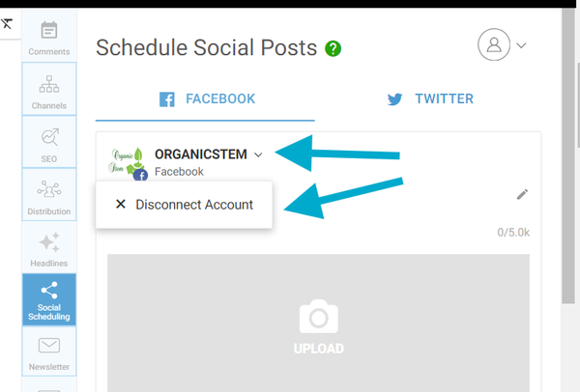The height and width of the screenshot is (392, 580).
Task: Click the green help question mark icon
Action: [333, 48]
